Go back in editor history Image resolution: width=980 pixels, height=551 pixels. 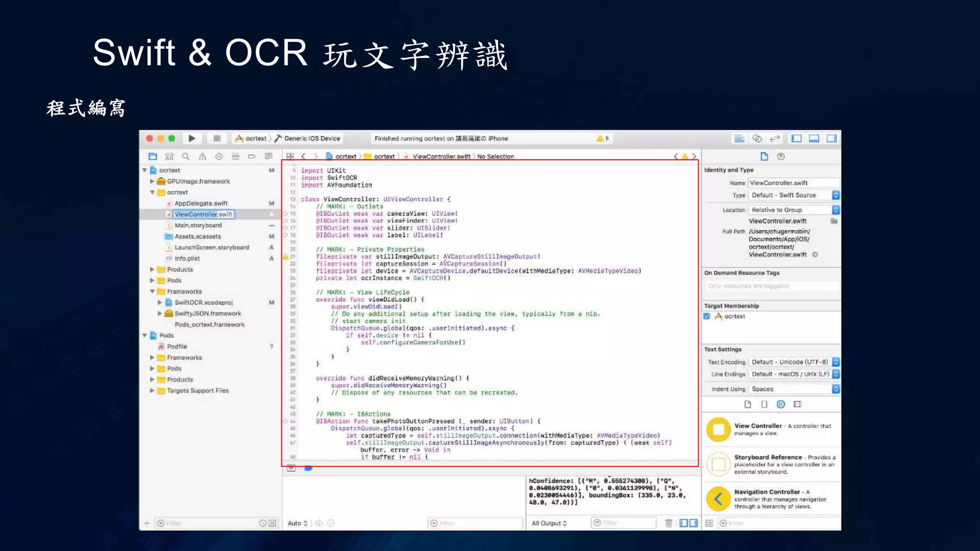[x=303, y=156]
